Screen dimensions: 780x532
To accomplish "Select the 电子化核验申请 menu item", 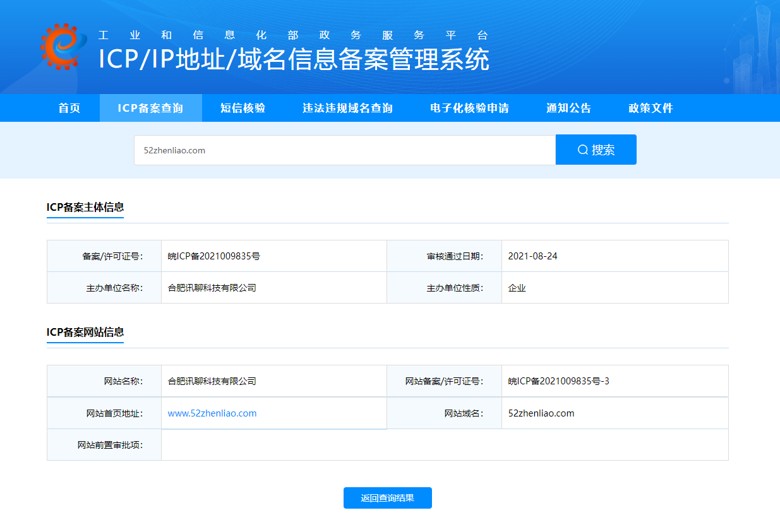I will tap(469, 108).
